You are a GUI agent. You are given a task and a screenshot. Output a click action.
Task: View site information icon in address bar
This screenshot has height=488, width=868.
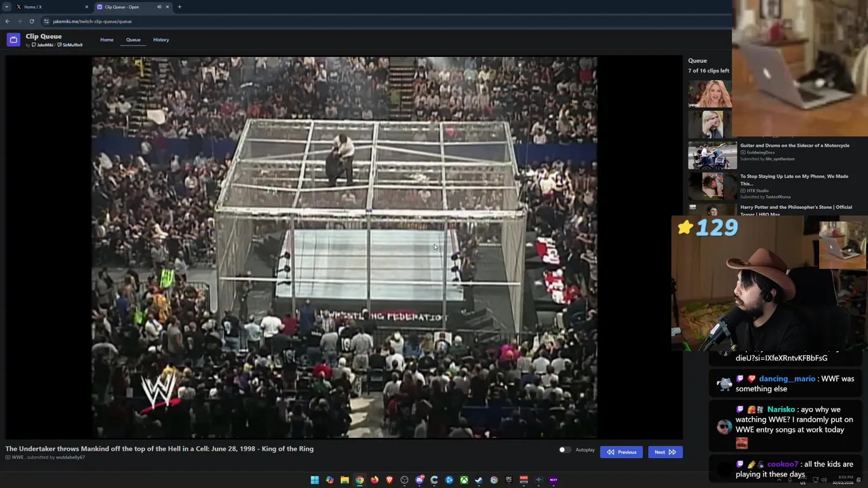point(46,21)
